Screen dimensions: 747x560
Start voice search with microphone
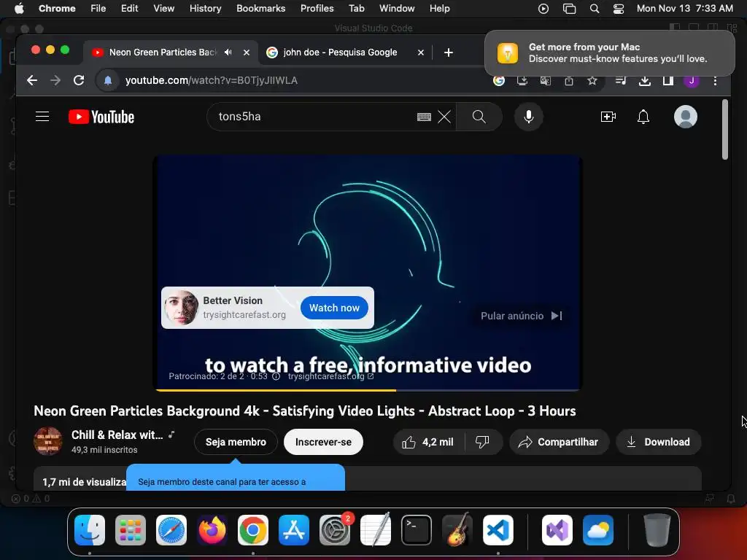[528, 117]
